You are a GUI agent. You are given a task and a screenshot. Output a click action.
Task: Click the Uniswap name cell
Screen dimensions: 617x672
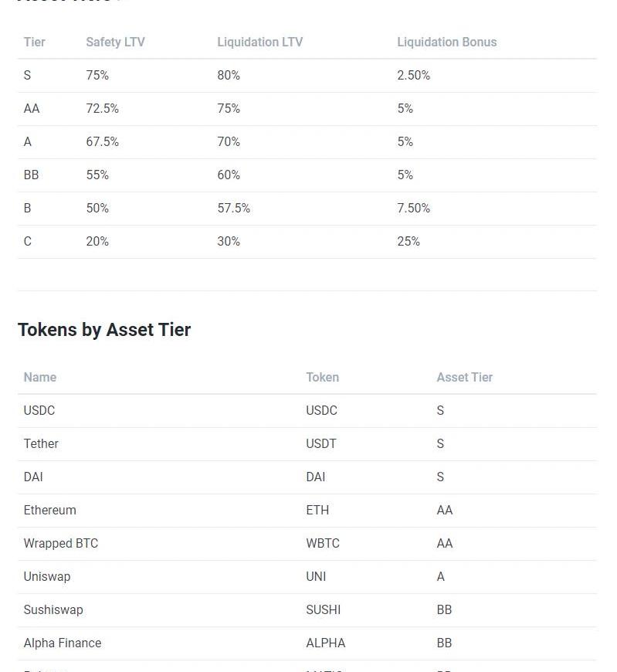pos(46,577)
